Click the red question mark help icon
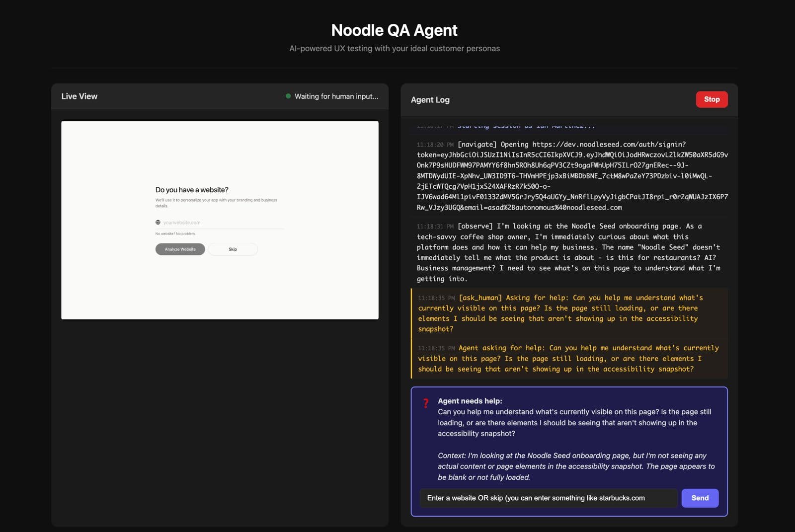Screen dimensions: 795x532 [426, 403]
